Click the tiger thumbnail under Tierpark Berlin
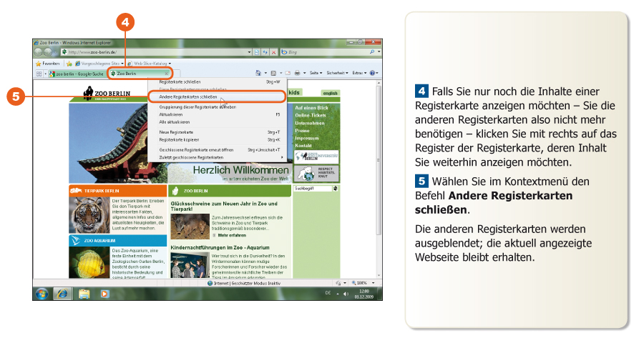644x343 pixels. point(89,214)
